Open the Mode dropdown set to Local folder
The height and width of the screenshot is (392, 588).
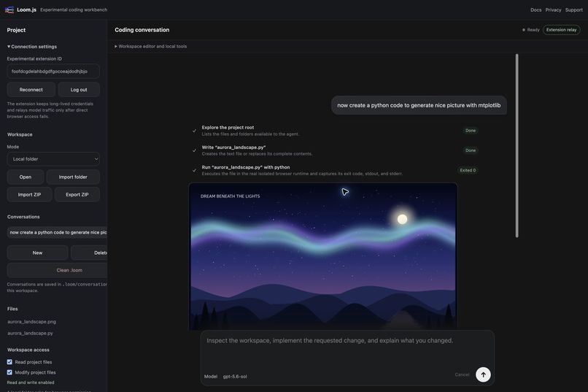(x=53, y=159)
